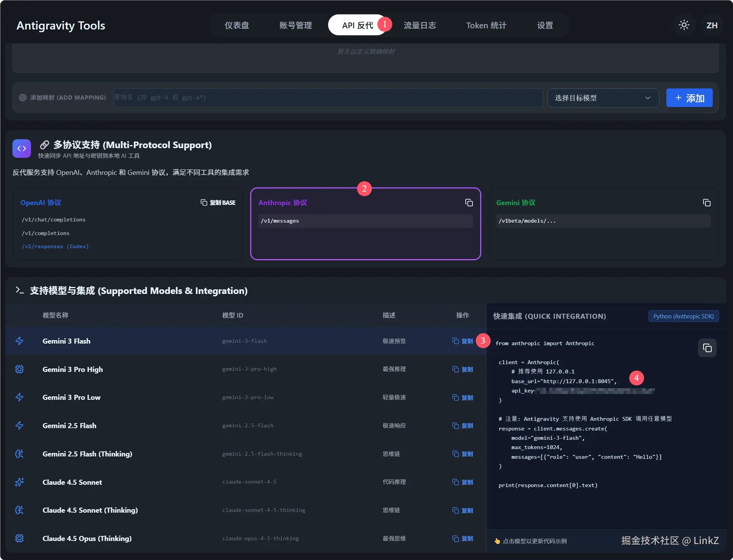Click the lightning icon for Gemini 2.5 Flash
Screen dimensions: 733x560
tap(19, 425)
